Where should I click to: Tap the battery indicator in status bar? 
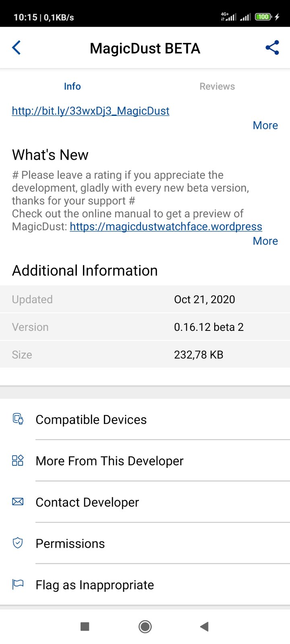click(263, 17)
